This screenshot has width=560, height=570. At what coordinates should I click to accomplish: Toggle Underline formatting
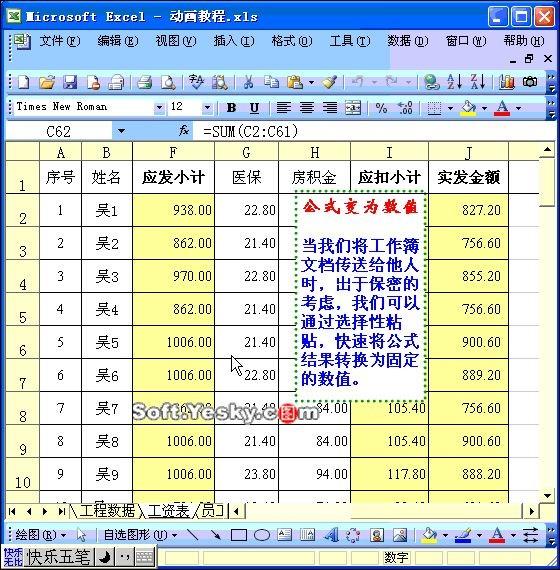[255, 108]
